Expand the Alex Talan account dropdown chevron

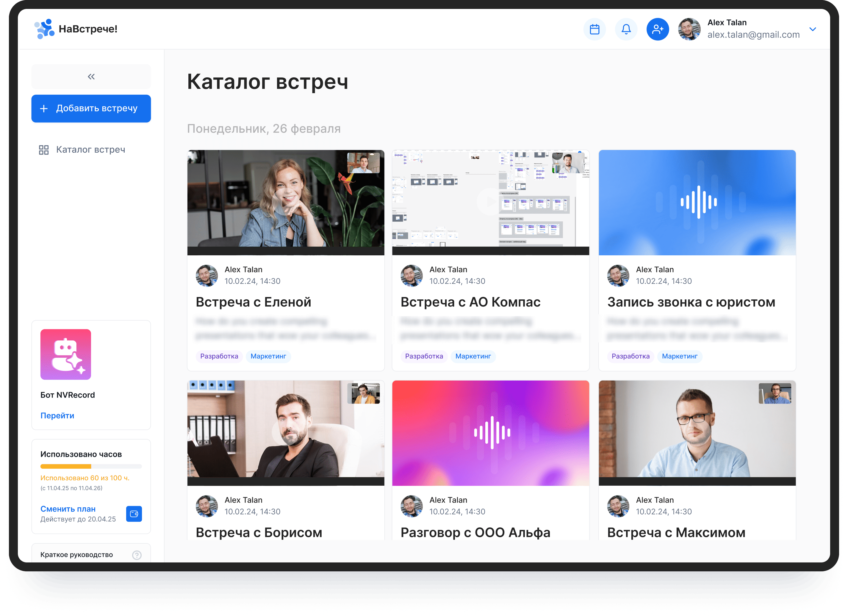click(x=813, y=29)
